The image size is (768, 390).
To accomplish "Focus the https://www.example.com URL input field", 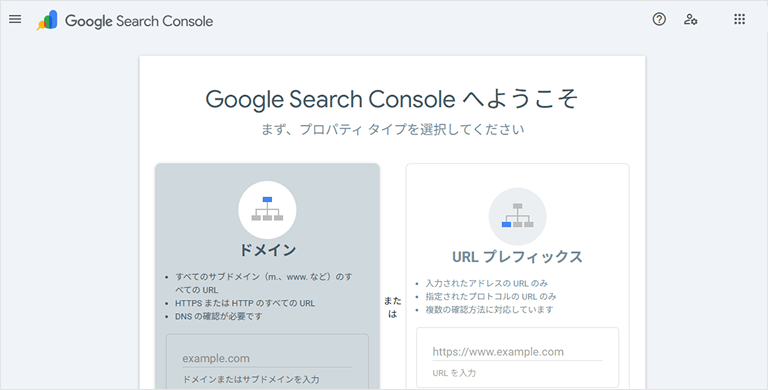I will pyautogui.click(x=517, y=352).
